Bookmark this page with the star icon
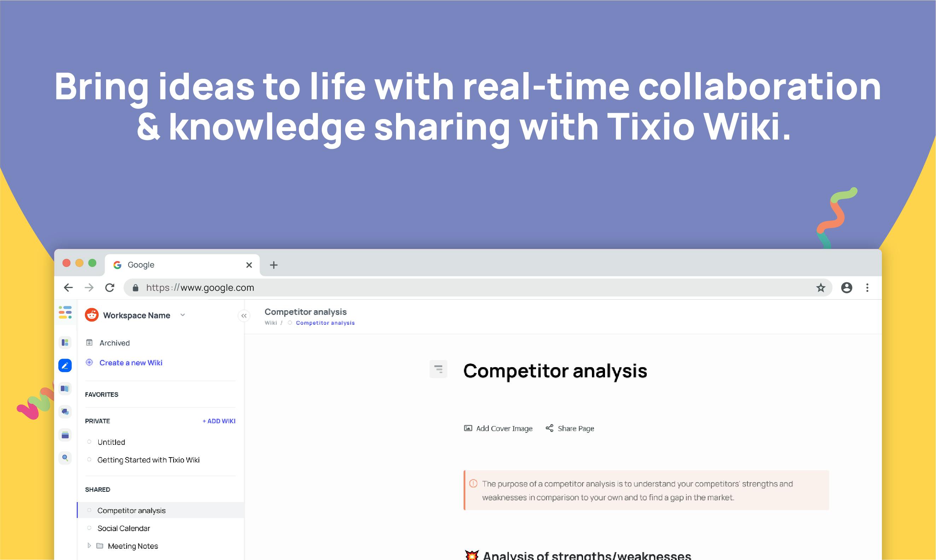936x560 pixels. pos(821,288)
